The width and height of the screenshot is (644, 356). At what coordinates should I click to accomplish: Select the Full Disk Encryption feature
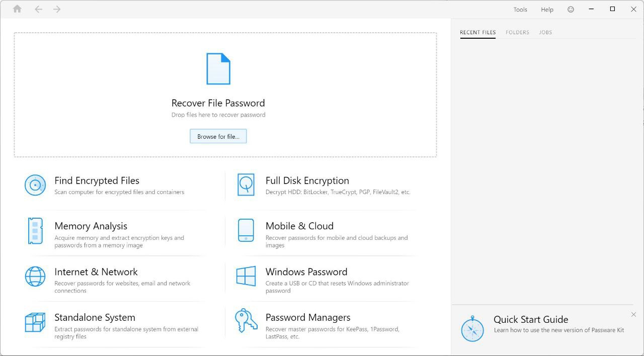click(307, 180)
